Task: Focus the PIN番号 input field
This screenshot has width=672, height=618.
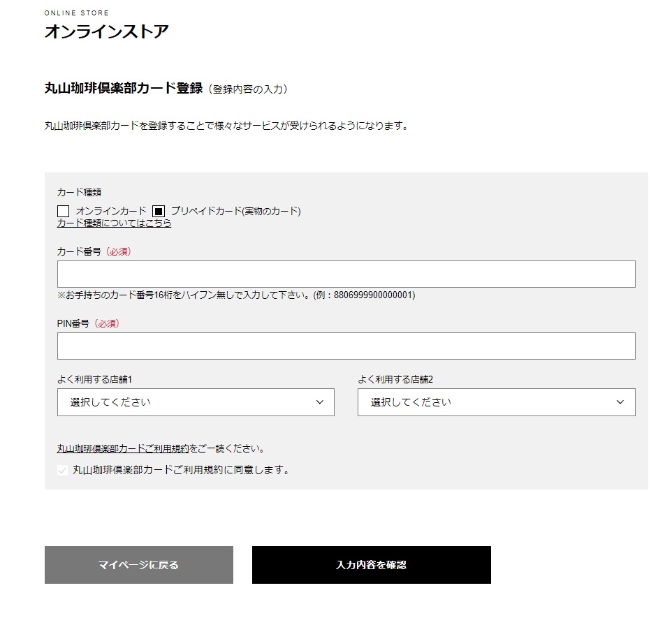Action: click(346, 346)
